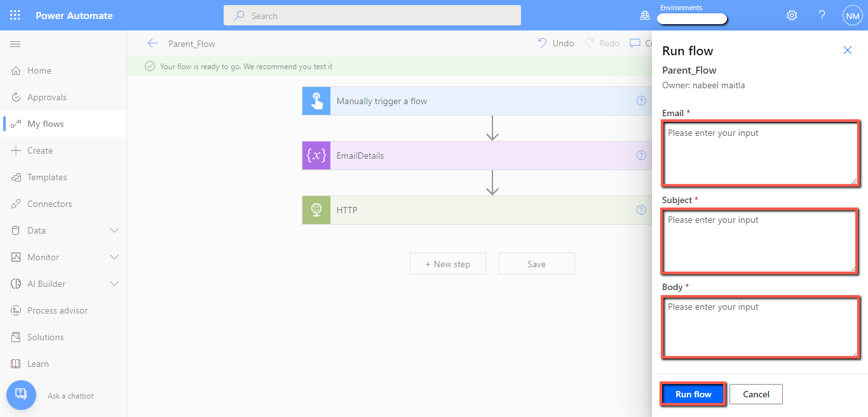The height and width of the screenshot is (417, 868).
Task: Focus the Body input field
Action: (761, 328)
